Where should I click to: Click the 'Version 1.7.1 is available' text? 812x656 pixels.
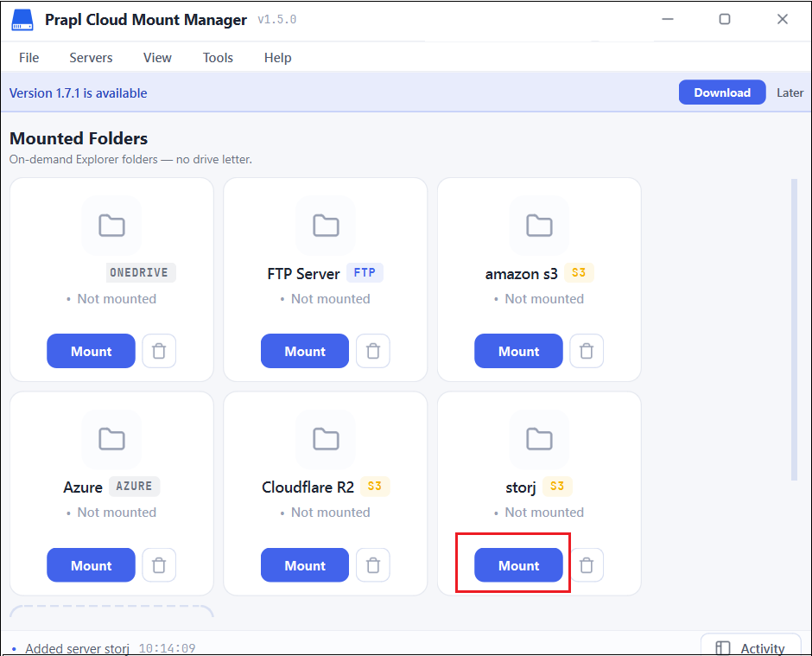[79, 93]
